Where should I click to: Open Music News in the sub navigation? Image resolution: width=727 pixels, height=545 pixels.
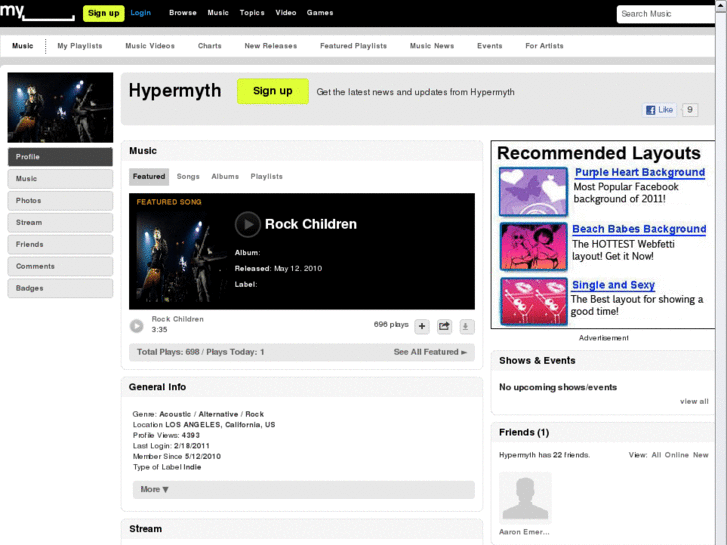click(x=432, y=46)
